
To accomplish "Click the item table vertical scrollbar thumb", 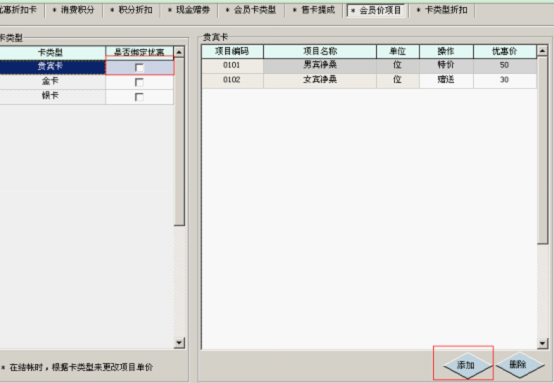I will click(542, 150).
